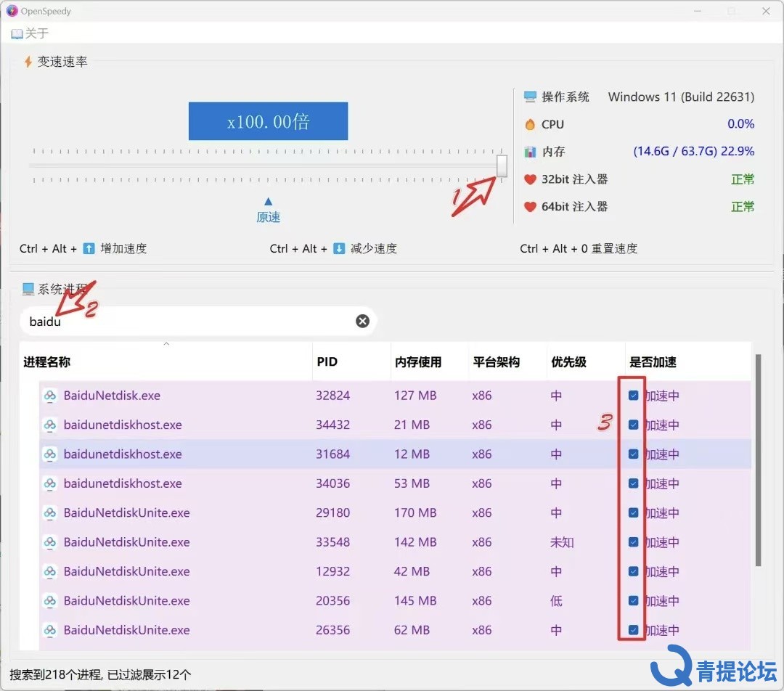Click the process icon in the PID 34432 row
The width and height of the screenshot is (784, 691).
tap(50, 425)
